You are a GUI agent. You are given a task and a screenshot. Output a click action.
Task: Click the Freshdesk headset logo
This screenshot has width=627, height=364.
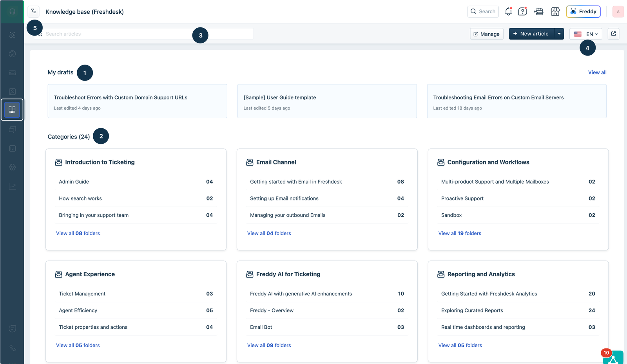pyautogui.click(x=12, y=11)
